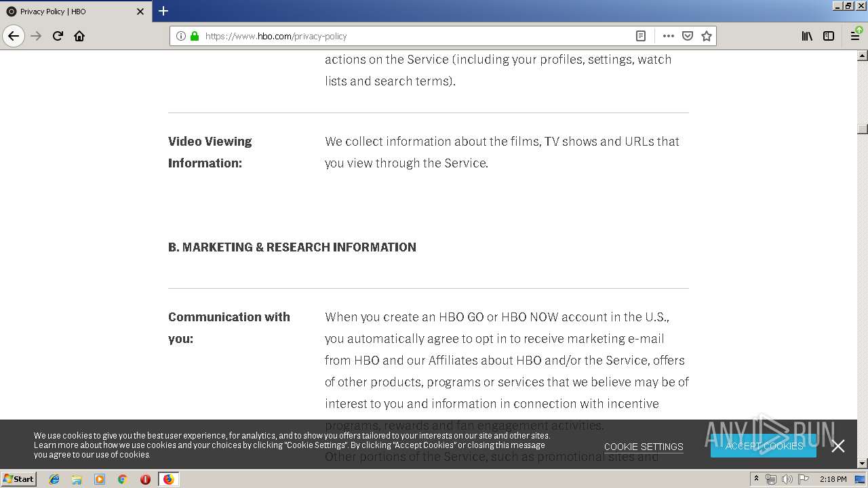This screenshot has width=868, height=488.
Task: Click the 'Video Viewing Information:' label
Action: pyautogui.click(x=210, y=152)
